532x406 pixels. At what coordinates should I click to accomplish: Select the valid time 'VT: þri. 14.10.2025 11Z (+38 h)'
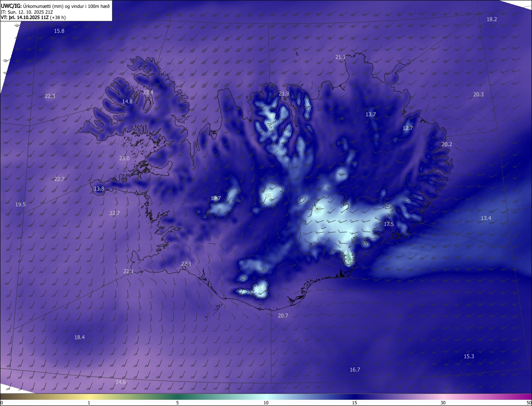[x=33, y=17]
